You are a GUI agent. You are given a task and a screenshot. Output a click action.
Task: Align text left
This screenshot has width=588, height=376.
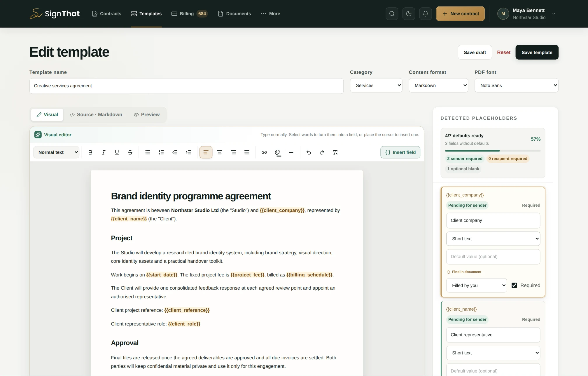[x=206, y=152]
